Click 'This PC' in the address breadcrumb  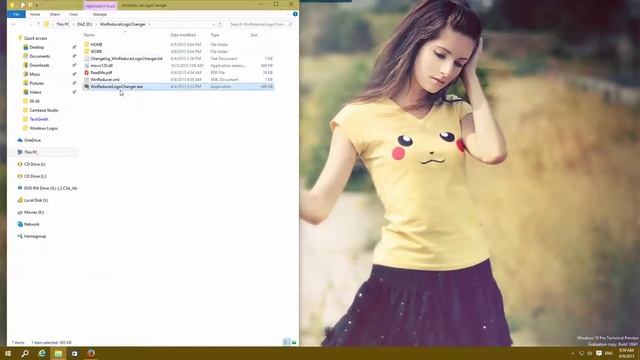63,24
